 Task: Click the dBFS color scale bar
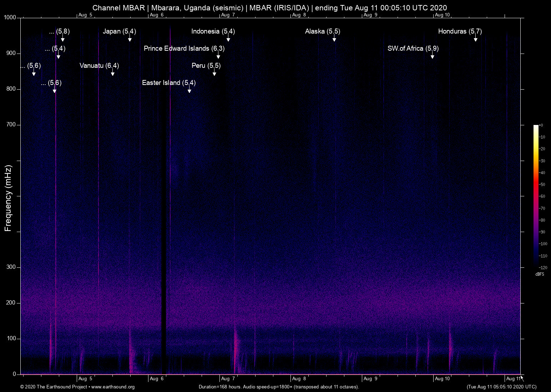(536, 196)
